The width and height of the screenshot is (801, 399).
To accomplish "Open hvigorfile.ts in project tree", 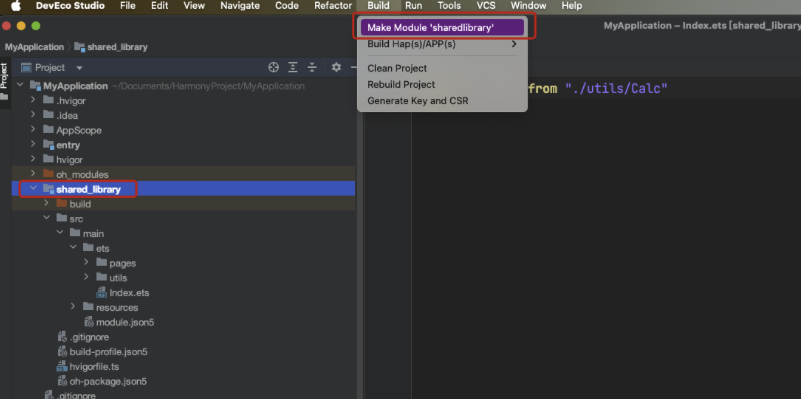I will 94,367.
